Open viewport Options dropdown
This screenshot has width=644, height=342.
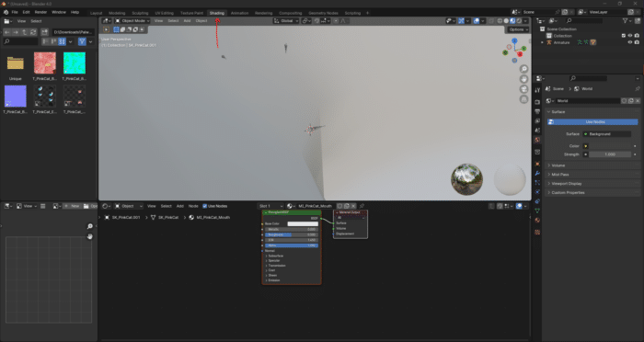(518, 29)
